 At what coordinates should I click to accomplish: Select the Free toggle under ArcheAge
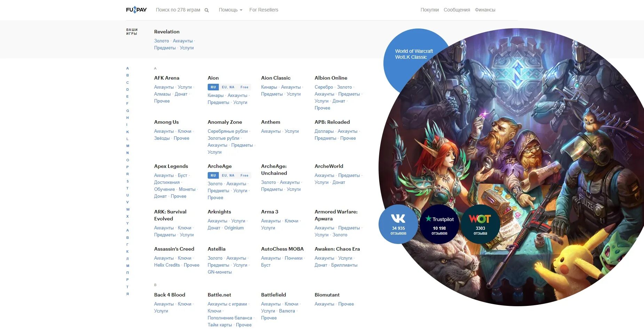245,176
